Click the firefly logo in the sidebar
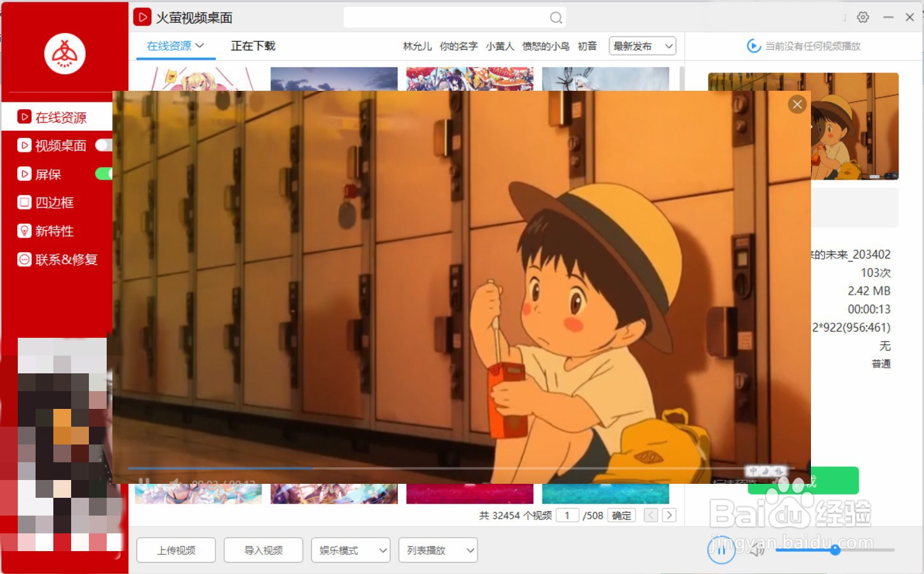 coord(65,53)
